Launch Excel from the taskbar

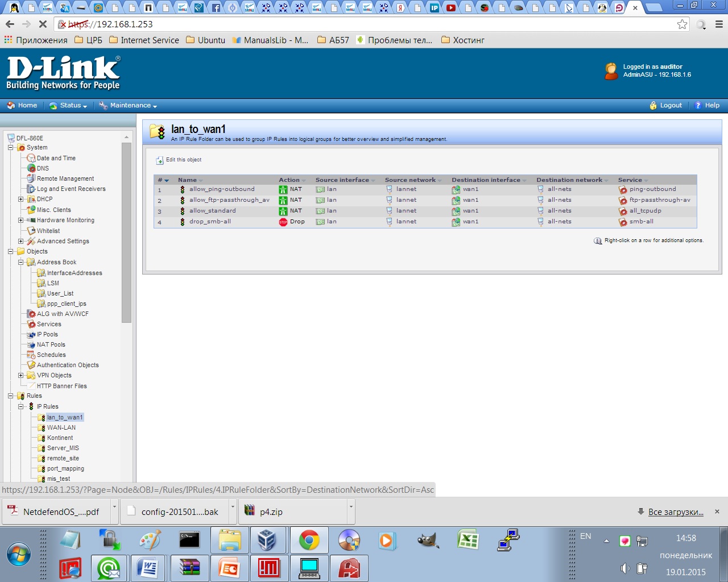(468, 540)
